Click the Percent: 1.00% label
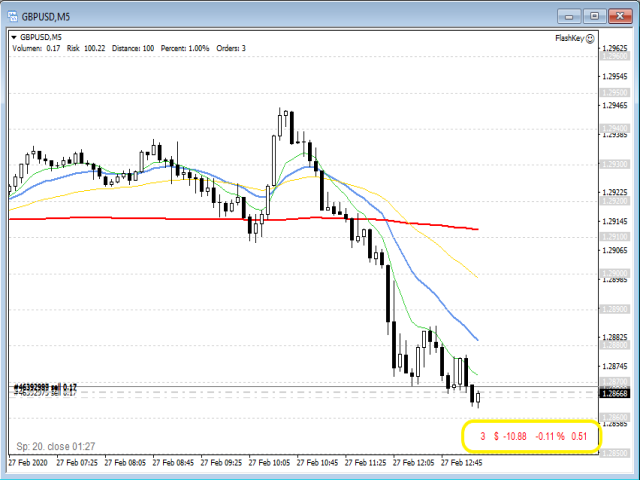 [x=185, y=48]
